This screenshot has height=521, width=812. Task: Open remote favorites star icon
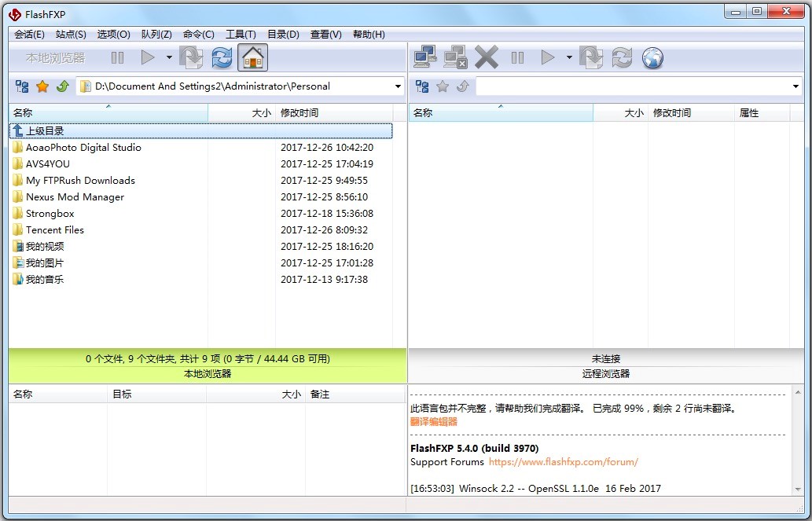coord(443,86)
